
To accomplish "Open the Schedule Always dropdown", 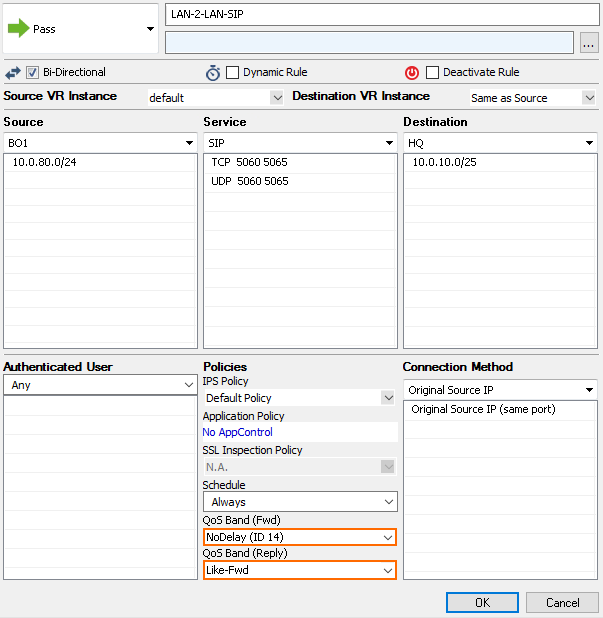I will [300, 502].
